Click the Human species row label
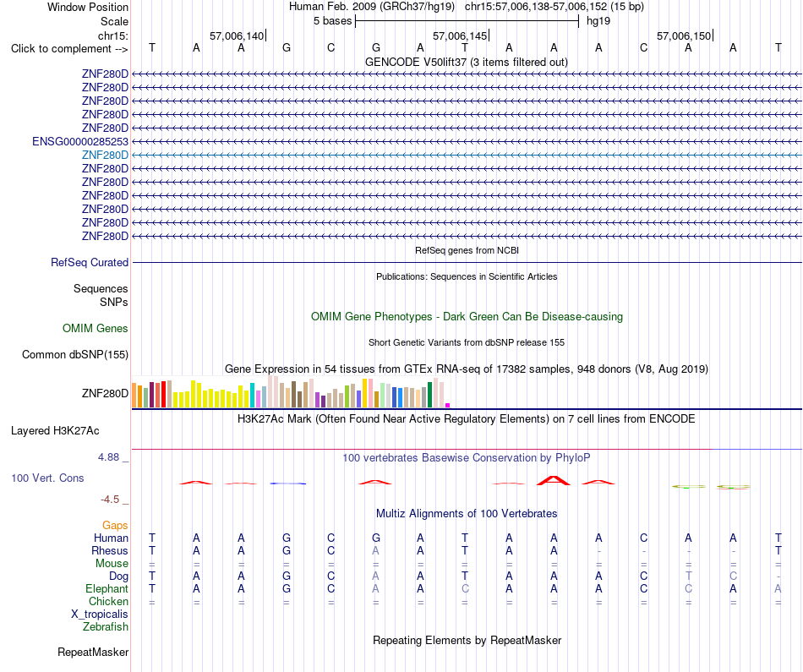This screenshot has width=803, height=672. [x=111, y=538]
